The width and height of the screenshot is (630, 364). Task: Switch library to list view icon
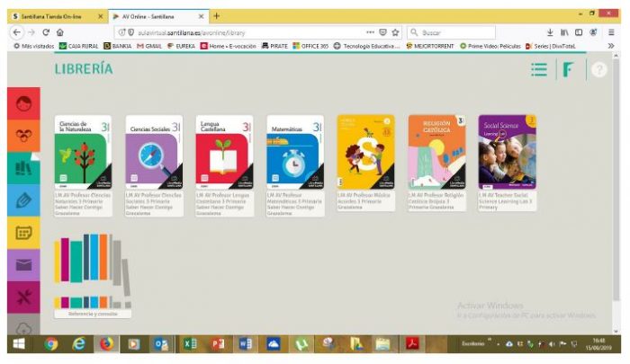[x=539, y=69]
